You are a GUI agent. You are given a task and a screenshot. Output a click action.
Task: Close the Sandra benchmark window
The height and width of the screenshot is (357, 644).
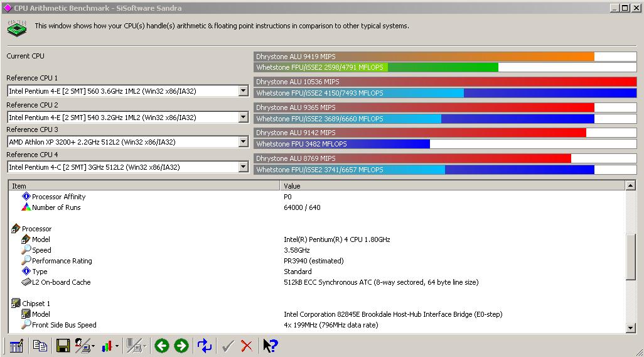click(635, 8)
